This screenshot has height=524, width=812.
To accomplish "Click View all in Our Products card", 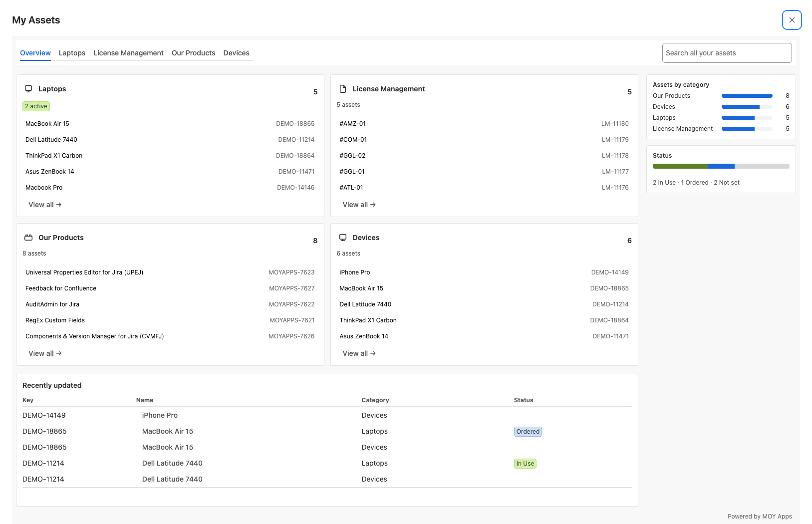I will [x=45, y=353].
